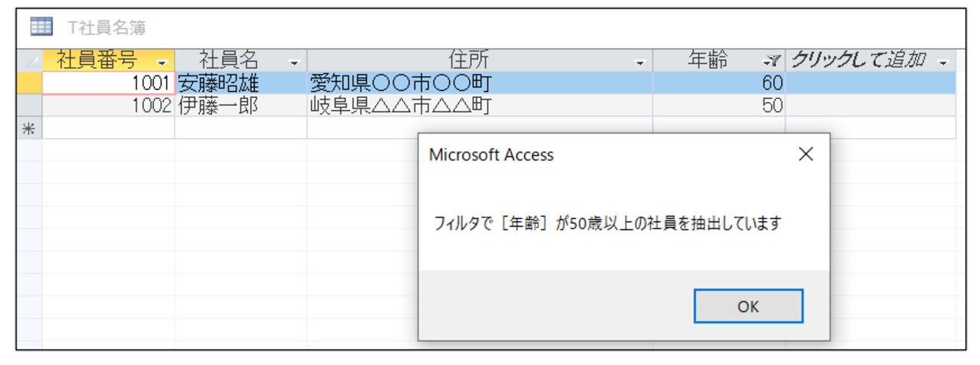Screen dimensions: 980x365
Task: Click the 社員名 column header
Action: (240, 60)
